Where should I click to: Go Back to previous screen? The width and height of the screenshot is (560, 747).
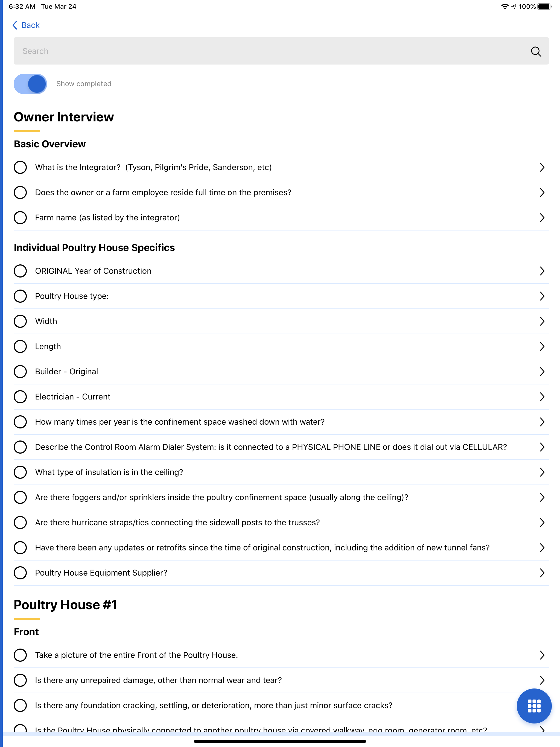[26, 25]
